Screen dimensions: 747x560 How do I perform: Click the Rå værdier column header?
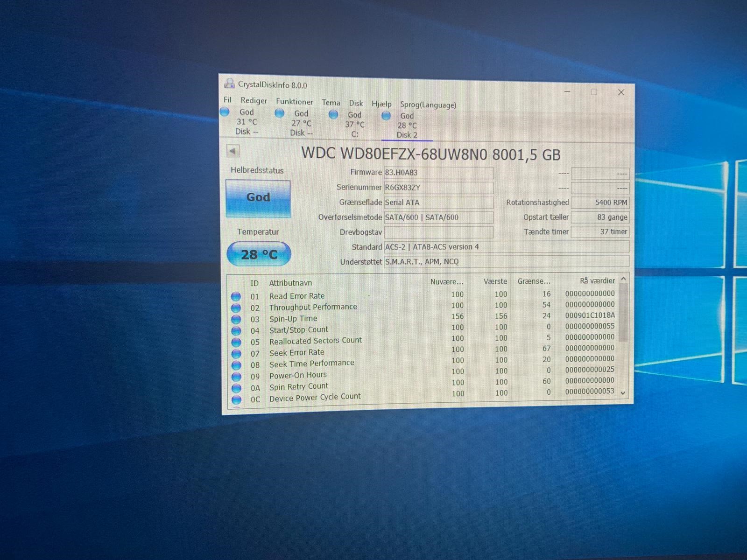(x=597, y=280)
